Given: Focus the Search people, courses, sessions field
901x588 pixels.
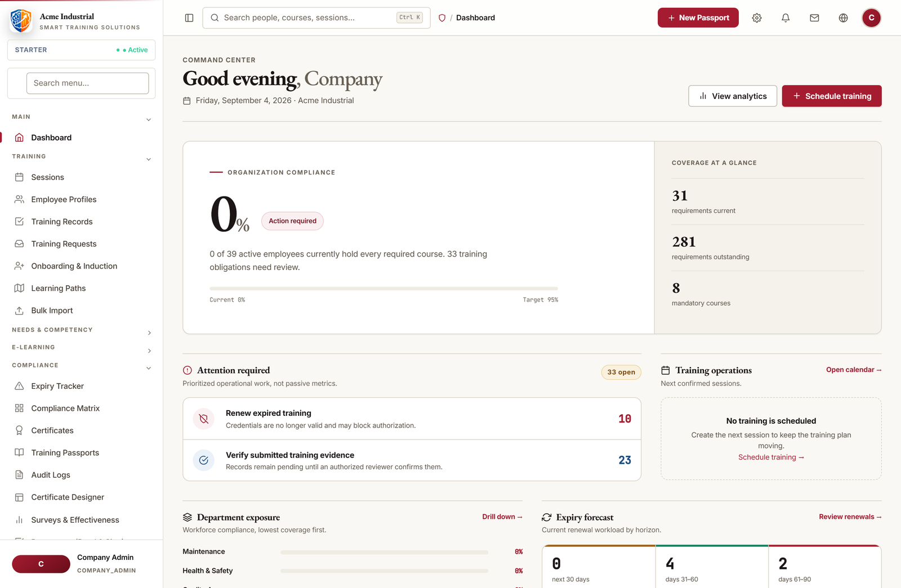Looking at the screenshot, I should tap(316, 18).
